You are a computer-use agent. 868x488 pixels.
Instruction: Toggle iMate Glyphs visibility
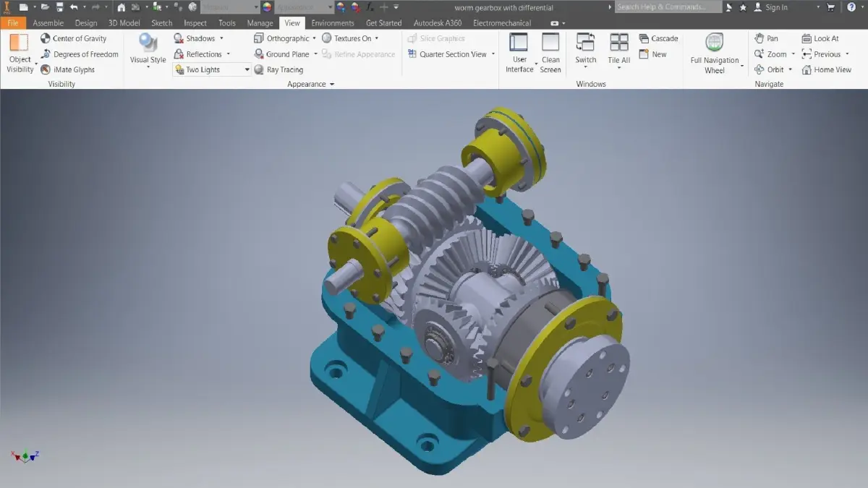(67, 70)
